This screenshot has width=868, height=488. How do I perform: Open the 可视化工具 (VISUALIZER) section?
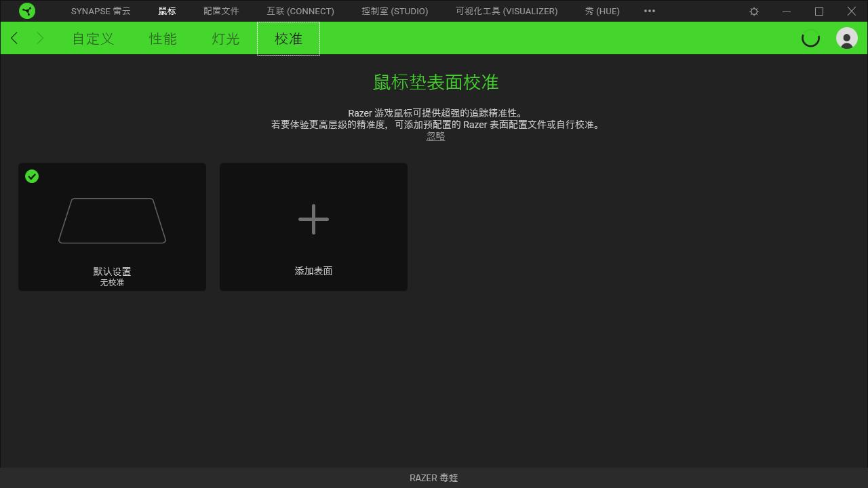(506, 11)
